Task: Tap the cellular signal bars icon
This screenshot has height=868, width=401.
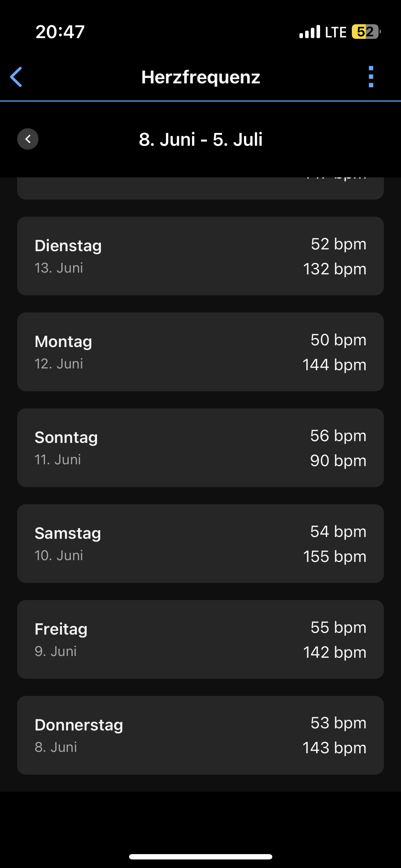Action: click(x=309, y=32)
